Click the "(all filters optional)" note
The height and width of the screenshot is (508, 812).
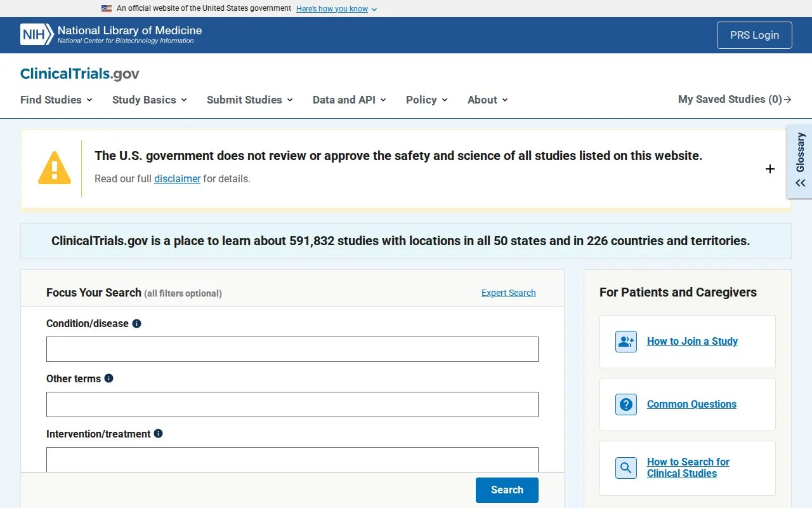[183, 293]
